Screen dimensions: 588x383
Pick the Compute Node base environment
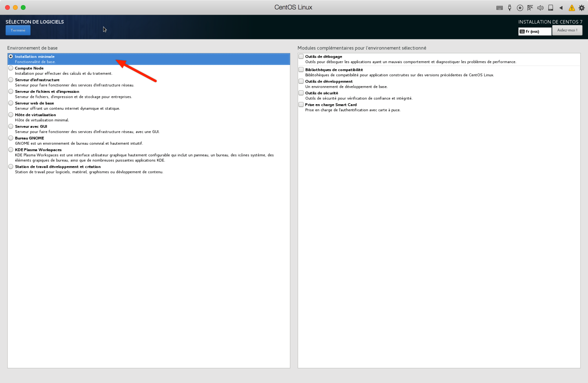11,68
